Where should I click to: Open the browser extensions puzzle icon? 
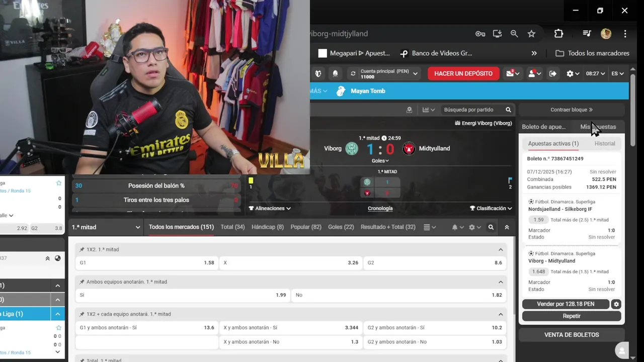558,34
